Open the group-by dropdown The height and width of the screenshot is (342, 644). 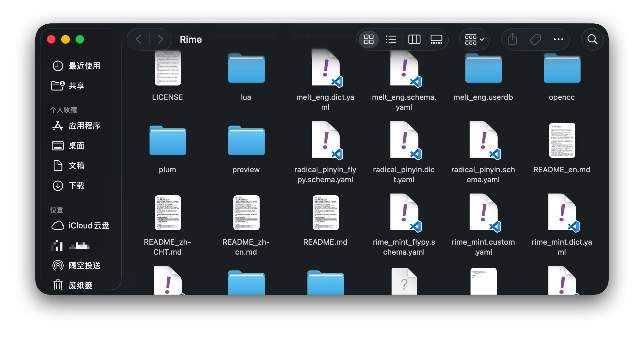tap(474, 39)
